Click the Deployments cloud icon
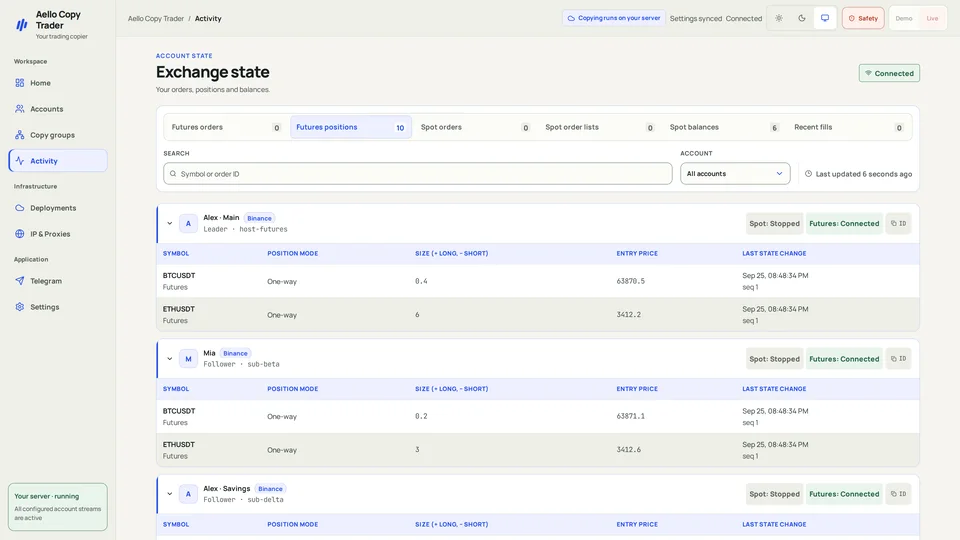 point(20,208)
